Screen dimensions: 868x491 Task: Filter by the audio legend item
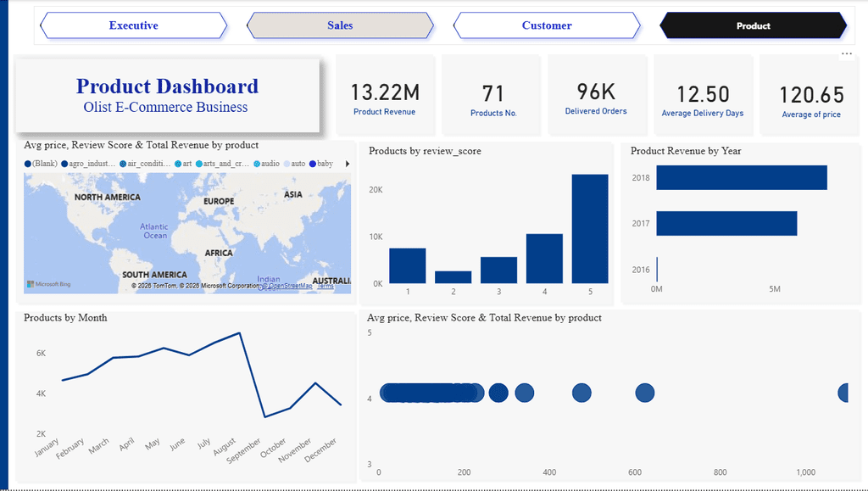(x=266, y=164)
